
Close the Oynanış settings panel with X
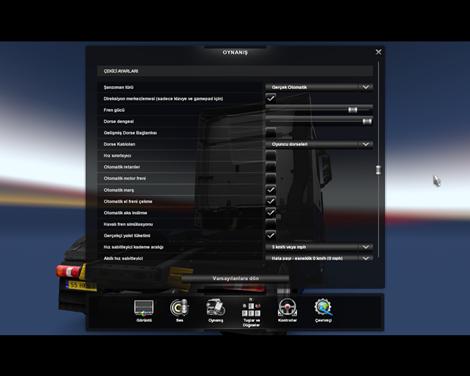tap(378, 52)
